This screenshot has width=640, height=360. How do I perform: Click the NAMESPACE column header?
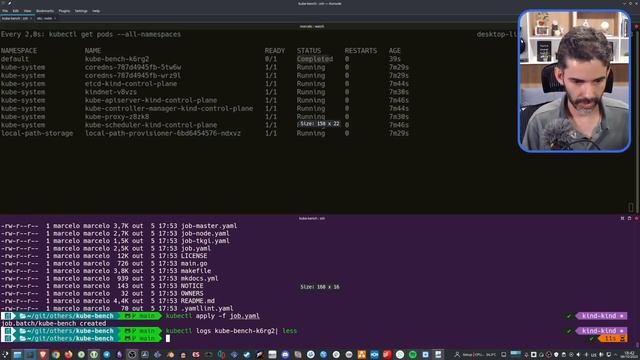coord(19,51)
